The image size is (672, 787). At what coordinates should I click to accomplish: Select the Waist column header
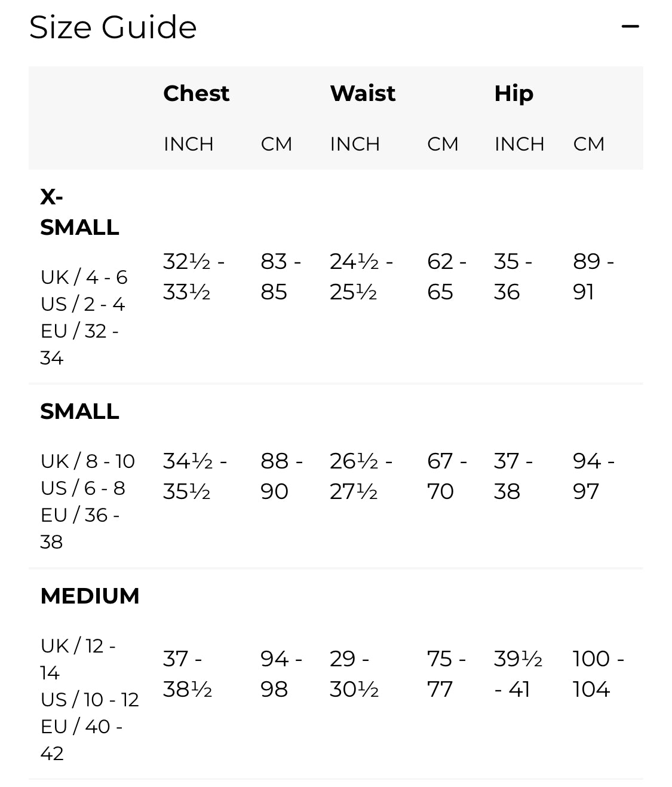pyautogui.click(x=363, y=93)
